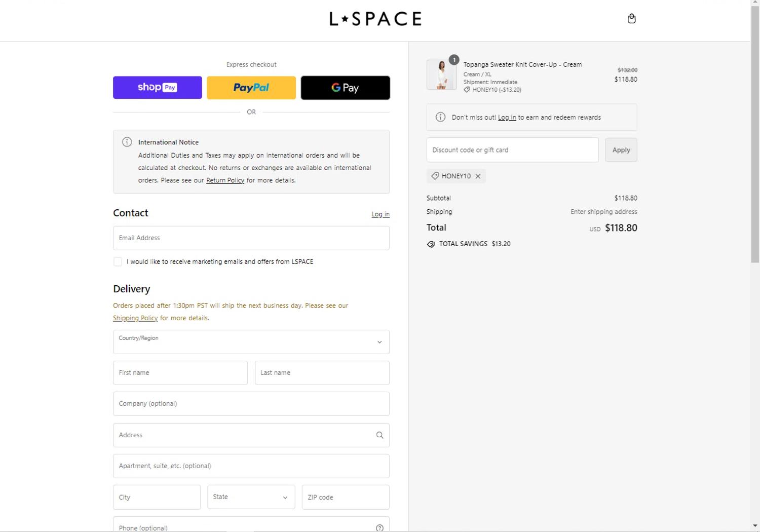Focus the Phone (optional) field

(x=251, y=524)
